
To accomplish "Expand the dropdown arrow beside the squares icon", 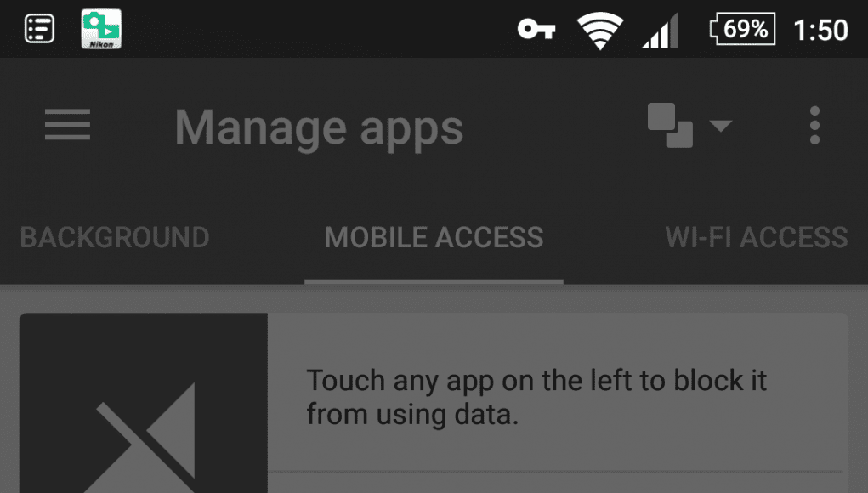I will tap(721, 126).
